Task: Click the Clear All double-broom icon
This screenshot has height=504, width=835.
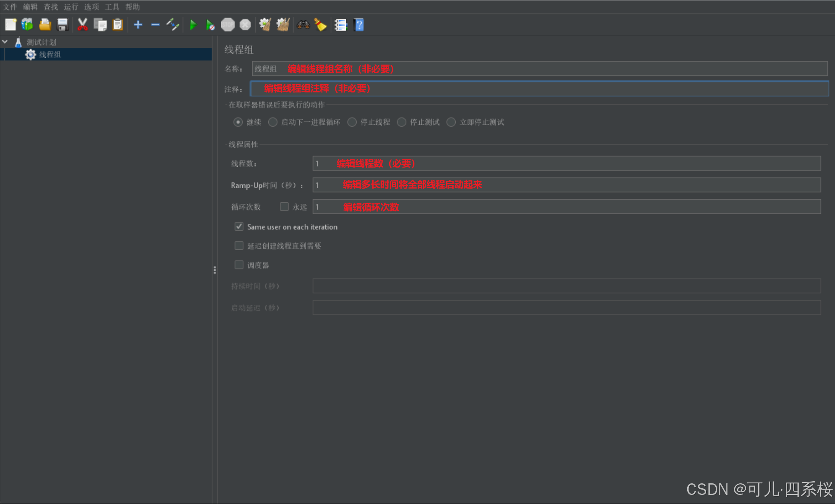Action: point(283,25)
